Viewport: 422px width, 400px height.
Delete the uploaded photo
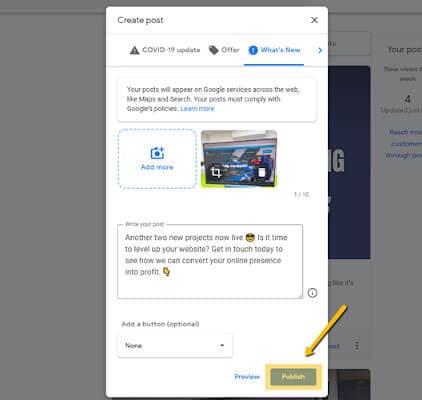tap(262, 172)
